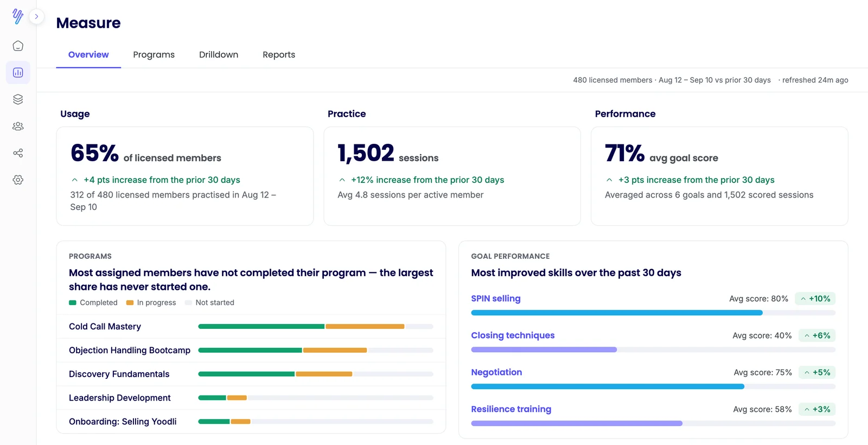868x445 pixels.
Task: Select the Objection Handling Bootcamp program row
Action: tap(251, 350)
